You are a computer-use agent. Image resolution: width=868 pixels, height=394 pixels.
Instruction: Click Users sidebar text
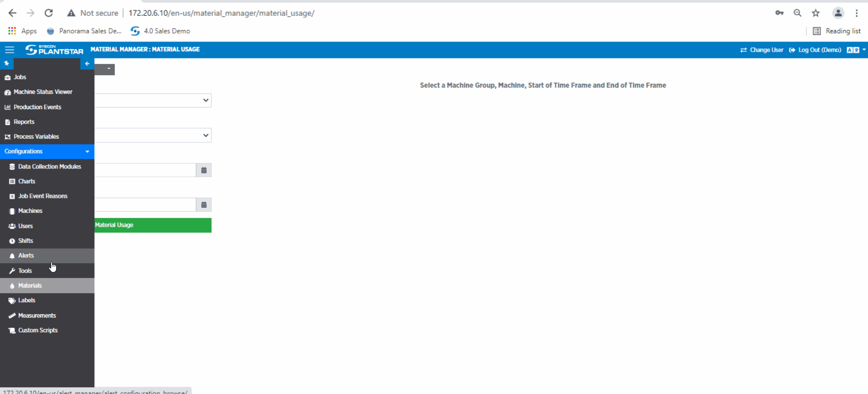click(25, 226)
